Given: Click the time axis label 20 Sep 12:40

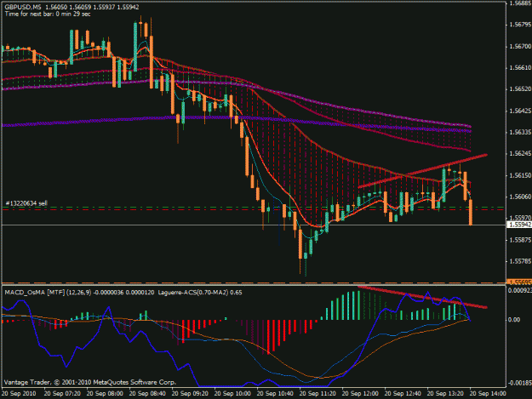Looking at the screenshot, I should point(403,394).
